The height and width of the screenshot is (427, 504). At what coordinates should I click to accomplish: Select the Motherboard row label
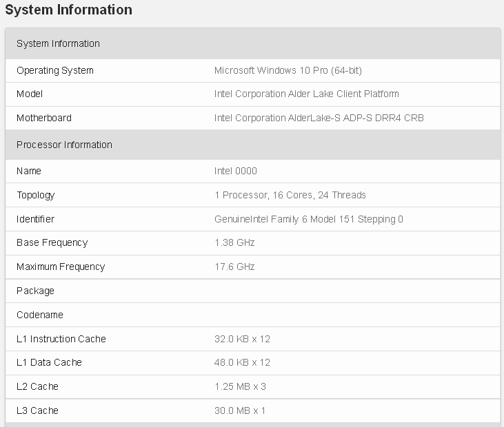point(43,118)
